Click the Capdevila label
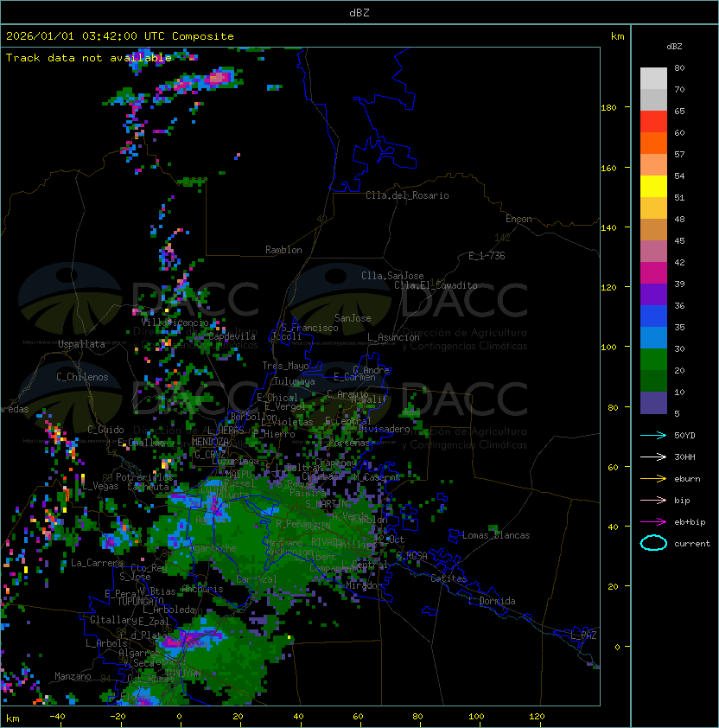This screenshot has height=728, width=719. click(232, 336)
